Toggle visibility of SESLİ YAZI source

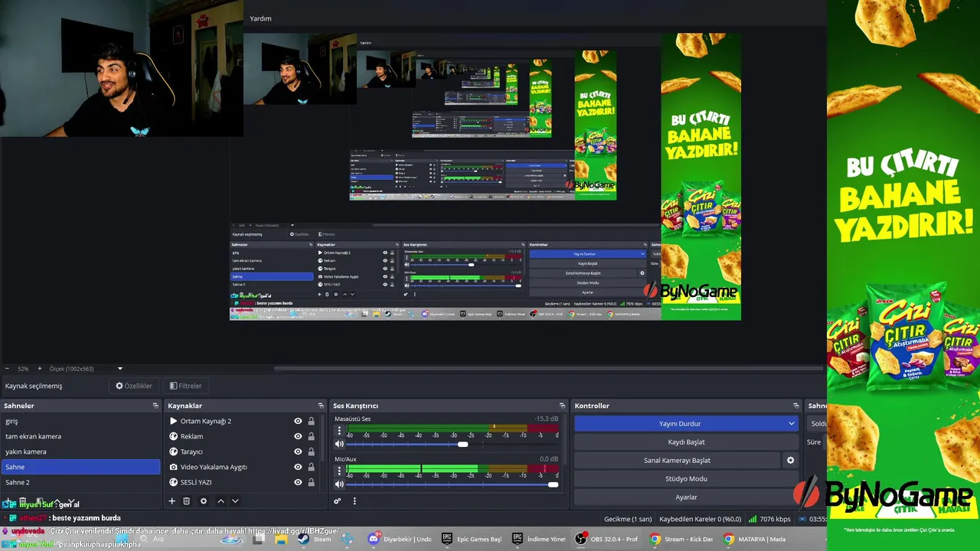[298, 482]
